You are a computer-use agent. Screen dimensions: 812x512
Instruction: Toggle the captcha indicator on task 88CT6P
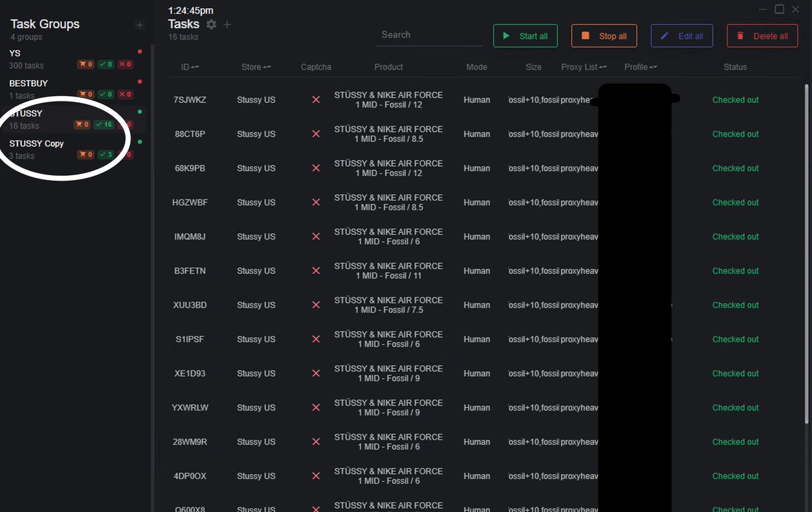click(315, 134)
